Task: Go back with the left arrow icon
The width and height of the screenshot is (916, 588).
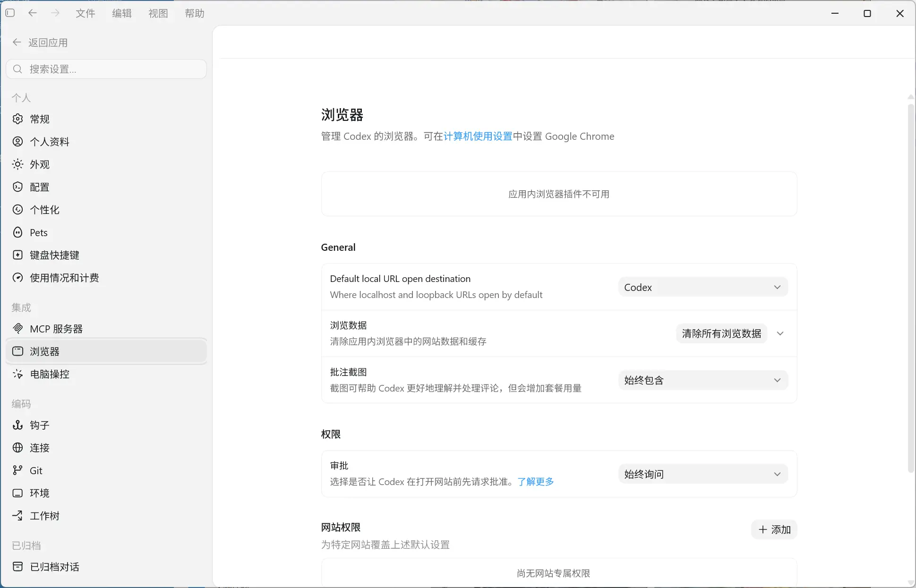Action: coord(33,13)
